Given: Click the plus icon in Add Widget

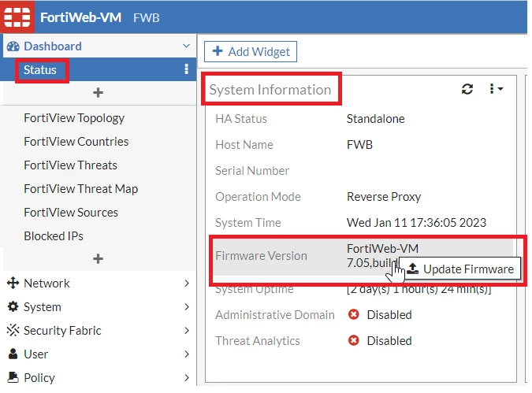Looking at the screenshot, I should click(218, 51).
